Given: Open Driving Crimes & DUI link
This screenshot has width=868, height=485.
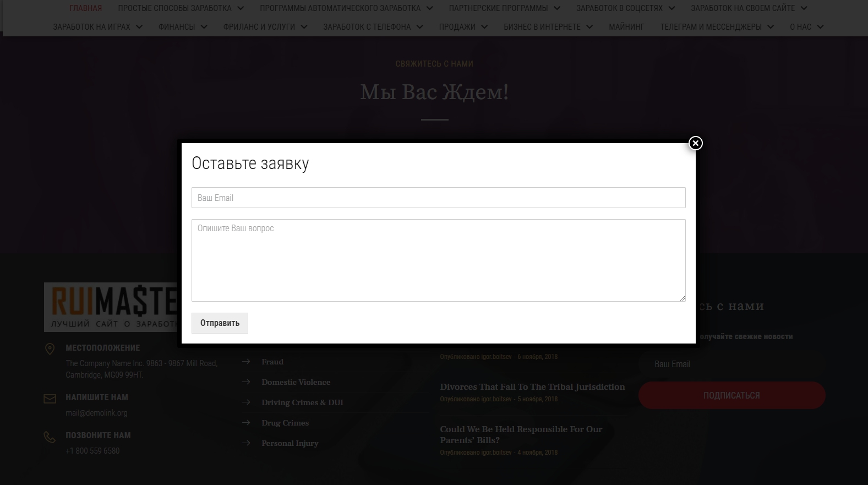Looking at the screenshot, I should [302, 402].
